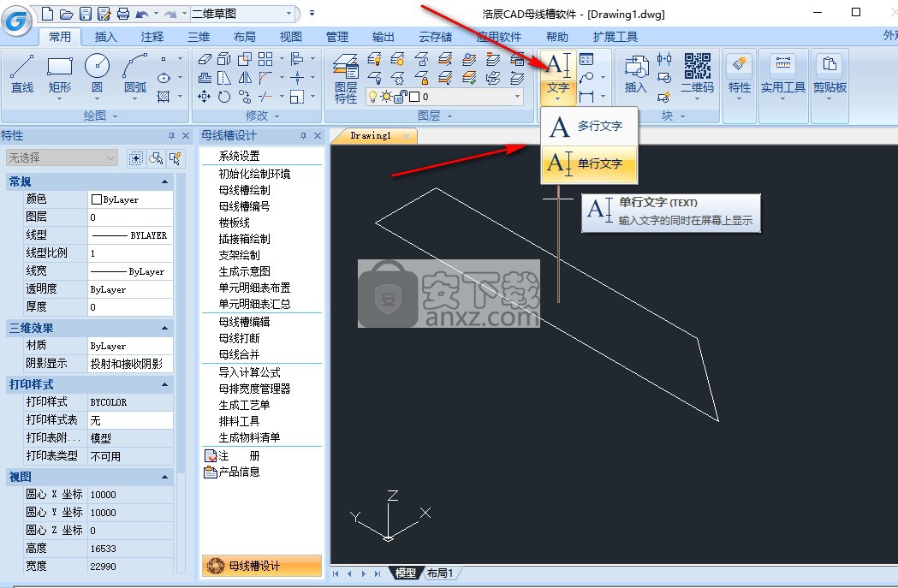Click 系统设置 in 母线槽设计 panel
The image size is (898, 588).
[239, 157]
